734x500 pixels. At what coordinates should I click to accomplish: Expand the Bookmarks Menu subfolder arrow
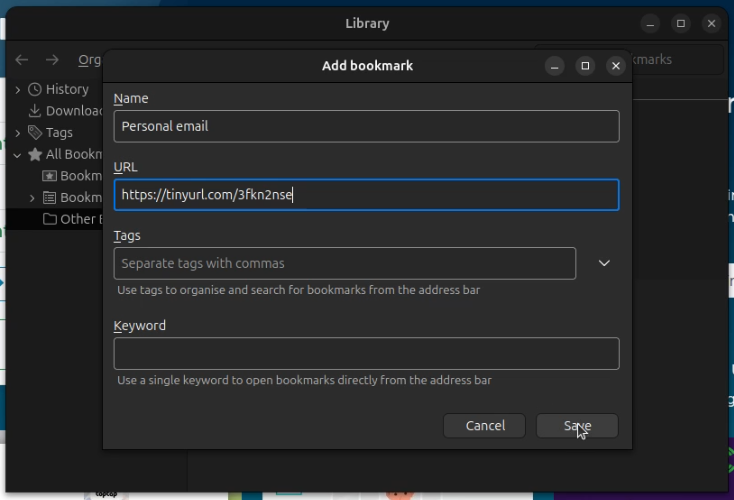32,198
